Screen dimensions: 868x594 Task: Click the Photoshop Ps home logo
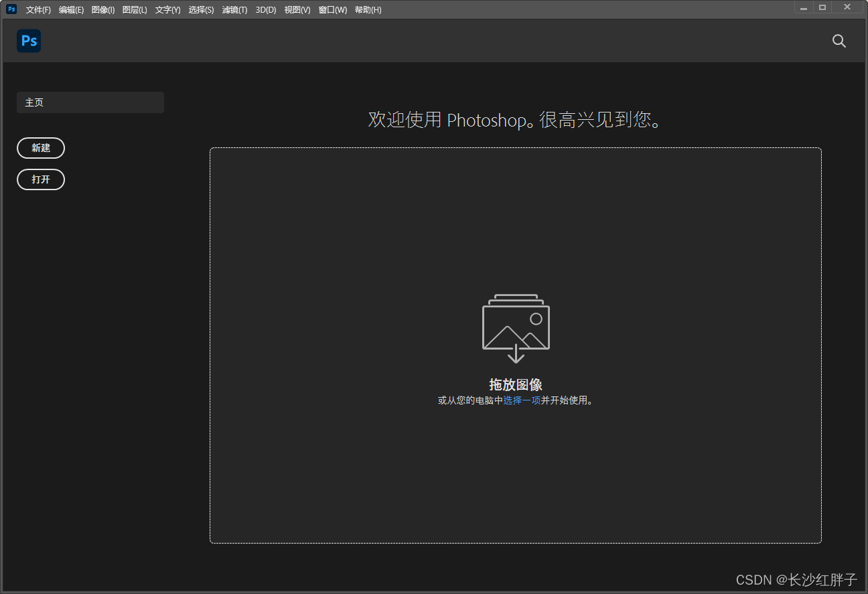(x=29, y=41)
